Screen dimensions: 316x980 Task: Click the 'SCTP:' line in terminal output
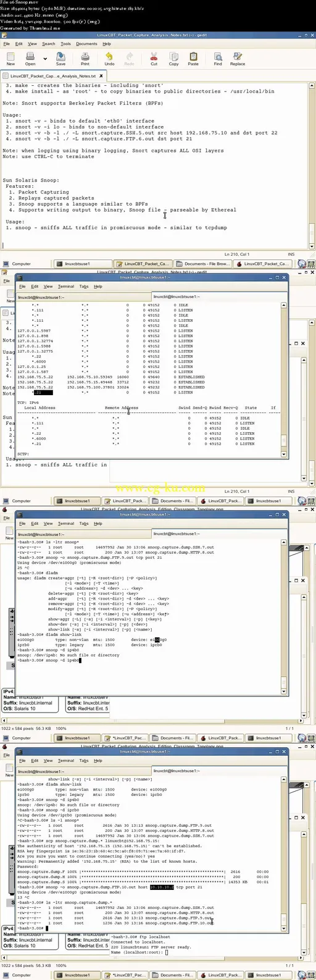(23, 454)
